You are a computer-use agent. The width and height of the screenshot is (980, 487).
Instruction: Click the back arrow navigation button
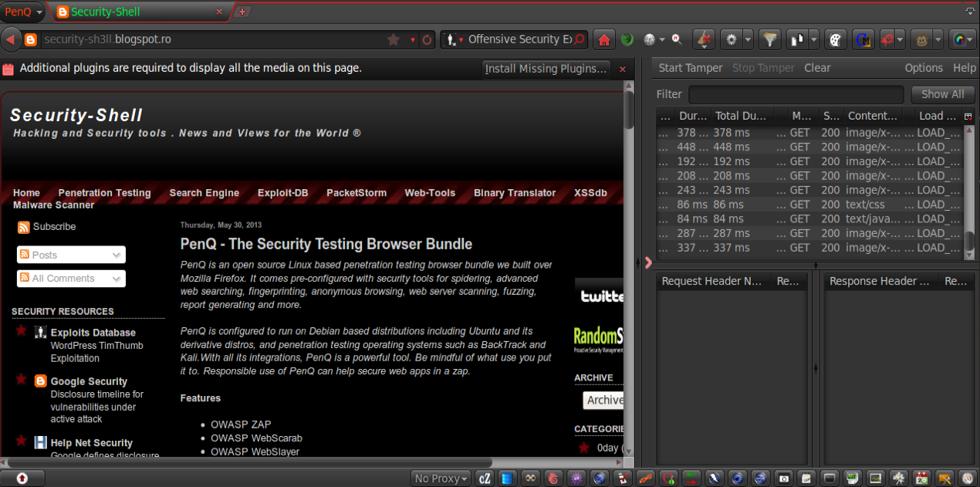click(10, 39)
